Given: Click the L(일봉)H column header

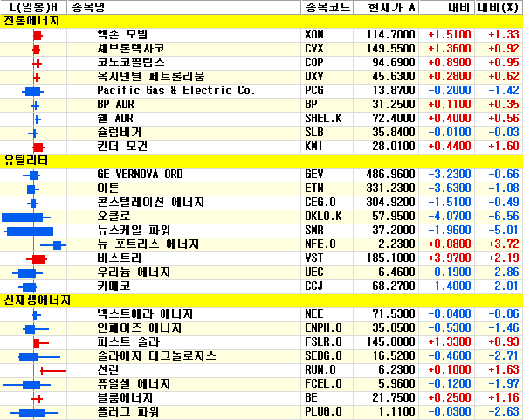Looking at the screenshot, I should pyautogui.click(x=33, y=7).
